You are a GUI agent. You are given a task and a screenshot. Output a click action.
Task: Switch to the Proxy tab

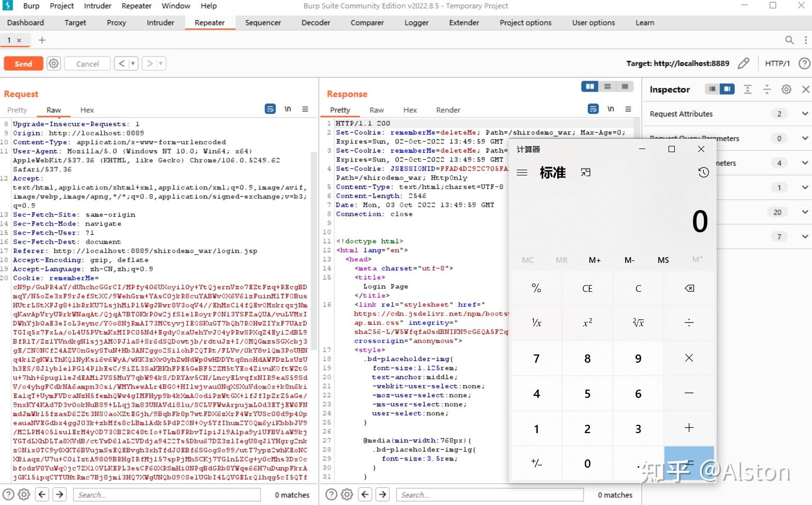(117, 23)
